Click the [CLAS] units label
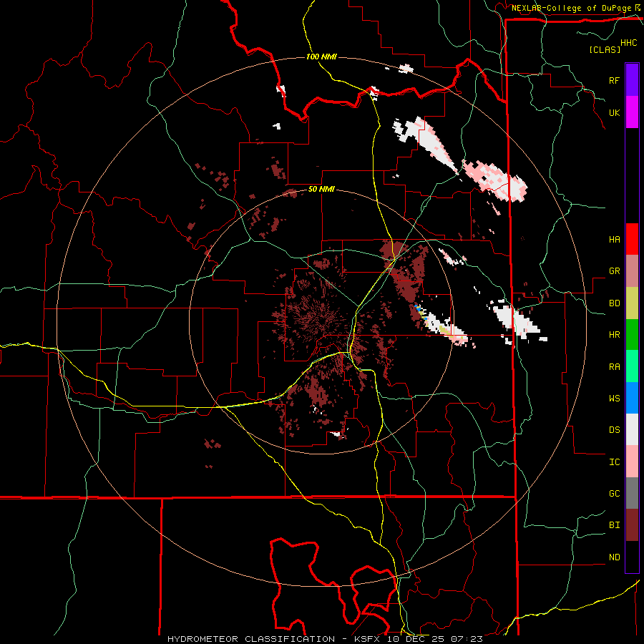Image resolution: width=644 pixels, height=644 pixels. tap(605, 49)
